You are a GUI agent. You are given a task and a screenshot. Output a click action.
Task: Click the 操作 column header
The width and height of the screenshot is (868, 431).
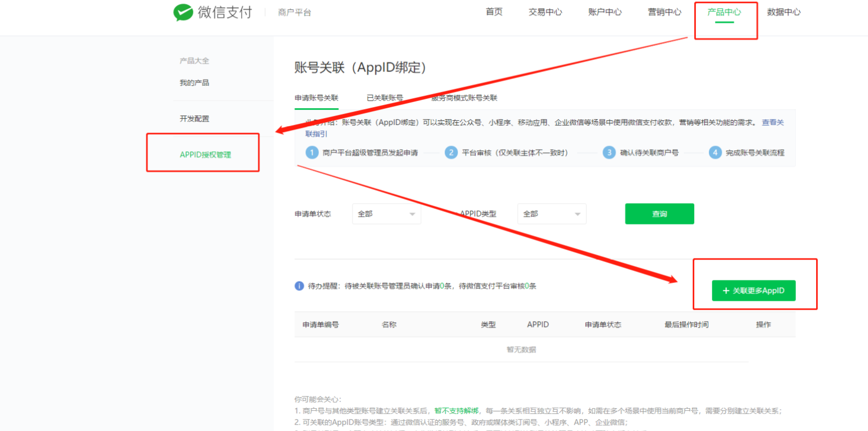pos(763,325)
